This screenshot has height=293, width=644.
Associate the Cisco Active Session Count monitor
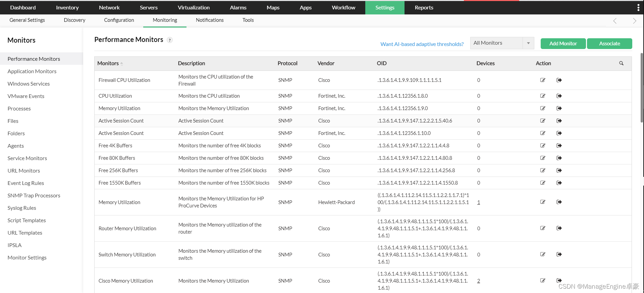click(x=559, y=120)
